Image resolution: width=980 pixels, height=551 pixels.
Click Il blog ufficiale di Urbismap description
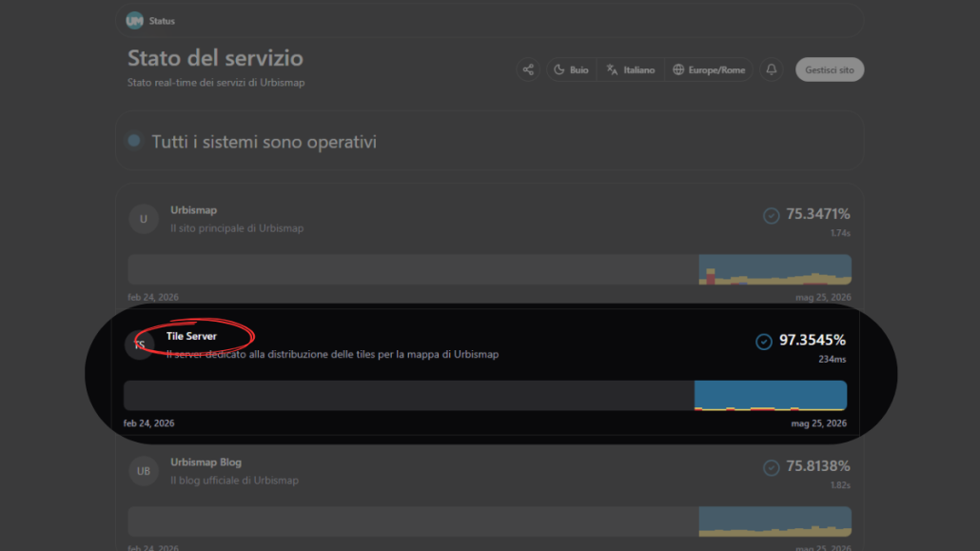coord(234,481)
